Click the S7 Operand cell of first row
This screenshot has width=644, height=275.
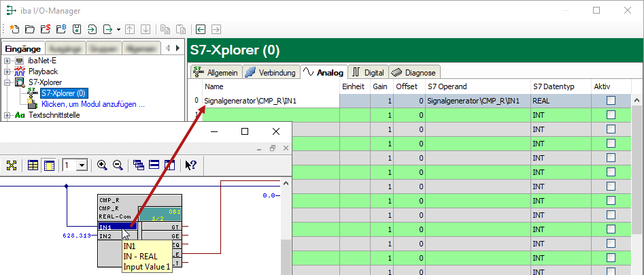(477, 101)
